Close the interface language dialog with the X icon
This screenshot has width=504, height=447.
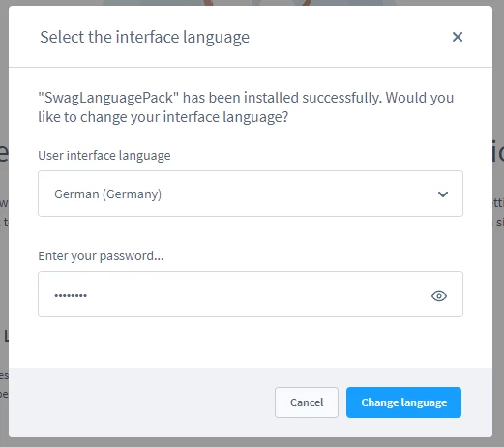pyautogui.click(x=458, y=37)
